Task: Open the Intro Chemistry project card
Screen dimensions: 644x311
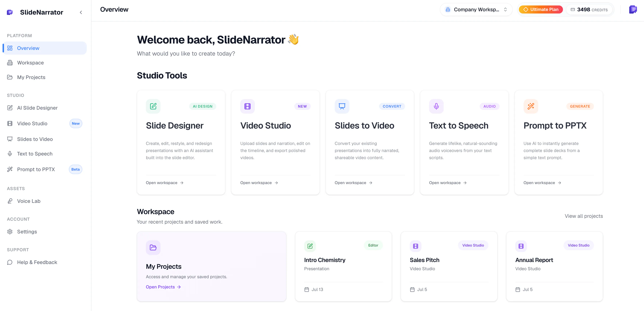Action: pos(343,267)
